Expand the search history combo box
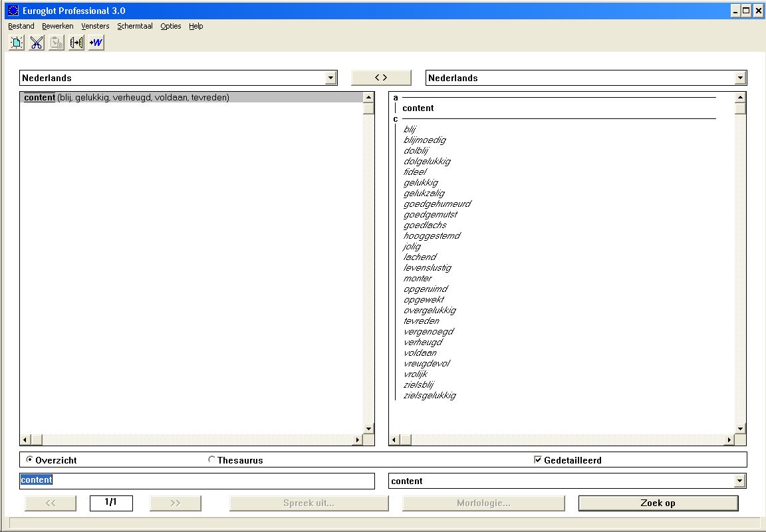The image size is (766, 532). click(x=739, y=481)
